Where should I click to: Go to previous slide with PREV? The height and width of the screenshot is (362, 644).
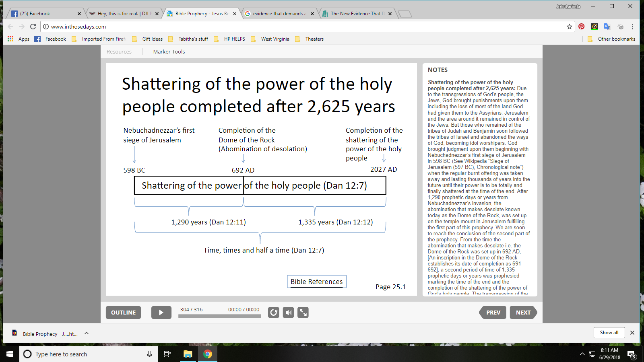click(493, 313)
